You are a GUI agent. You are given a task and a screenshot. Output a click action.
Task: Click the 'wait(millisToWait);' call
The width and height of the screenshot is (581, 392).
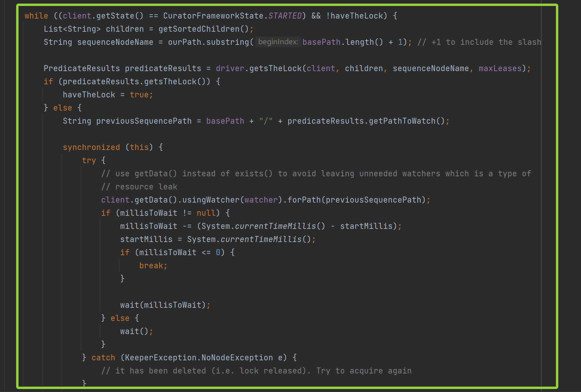(x=165, y=305)
